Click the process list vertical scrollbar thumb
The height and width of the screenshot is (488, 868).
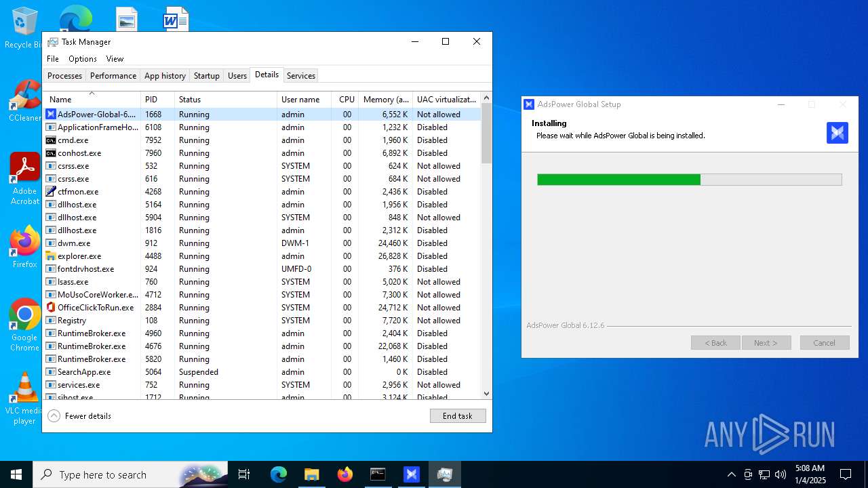[x=486, y=134]
